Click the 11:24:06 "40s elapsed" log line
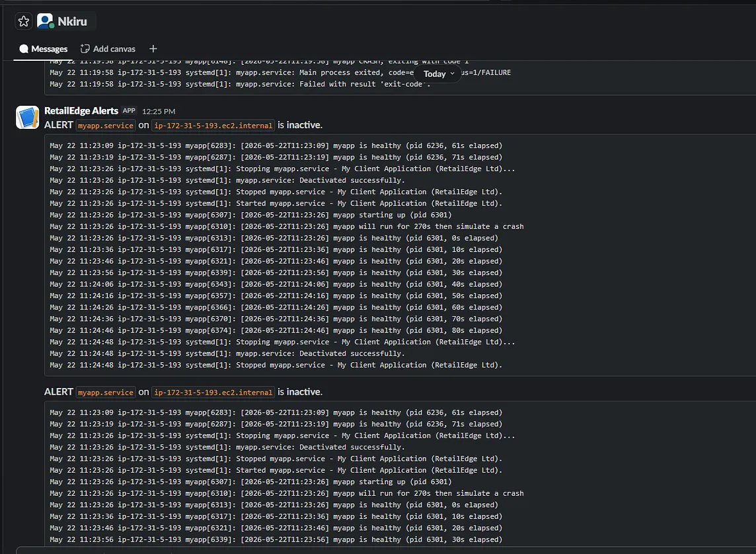The height and width of the screenshot is (554, 756). (x=276, y=284)
